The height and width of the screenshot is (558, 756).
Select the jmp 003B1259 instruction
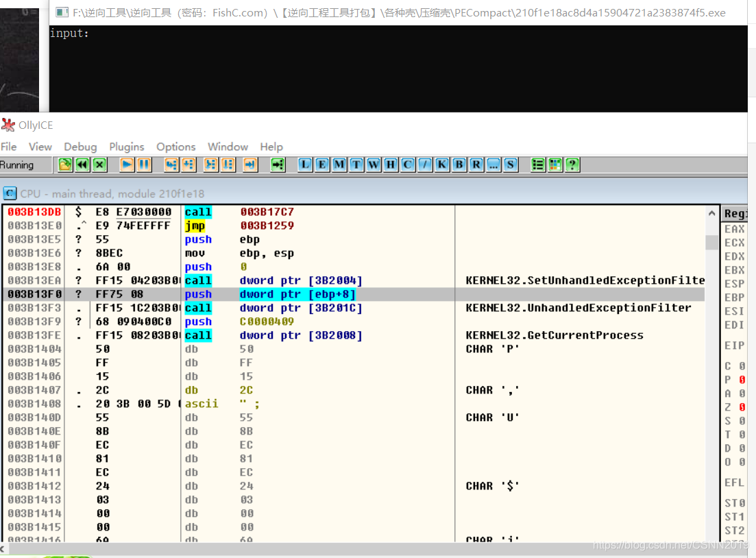[354, 226]
